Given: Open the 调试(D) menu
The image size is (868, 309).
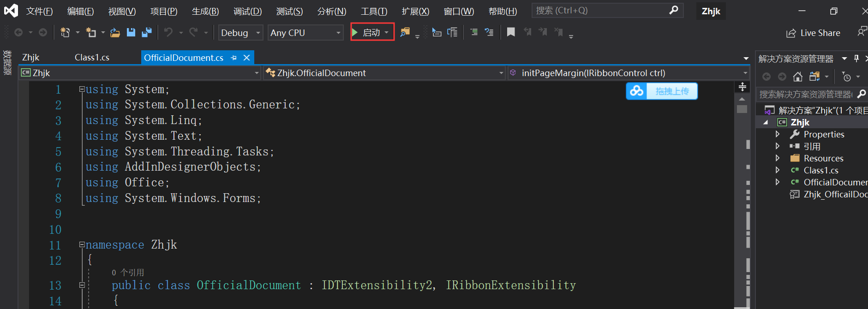Looking at the screenshot, I should tap(247, 11).
